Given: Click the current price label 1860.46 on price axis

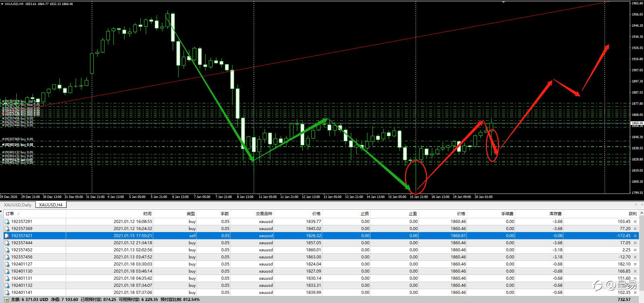Looking at the screenshot, I should (x=637, y=123).
